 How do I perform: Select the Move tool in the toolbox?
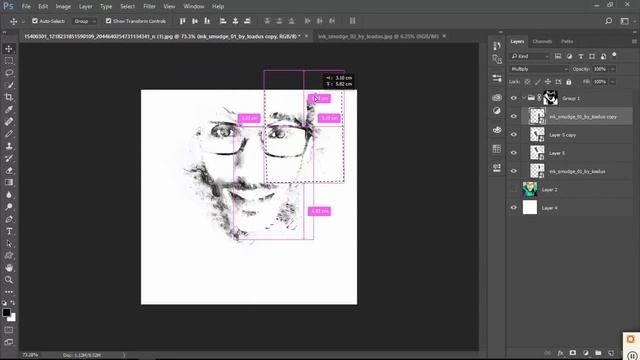(9, 49)
